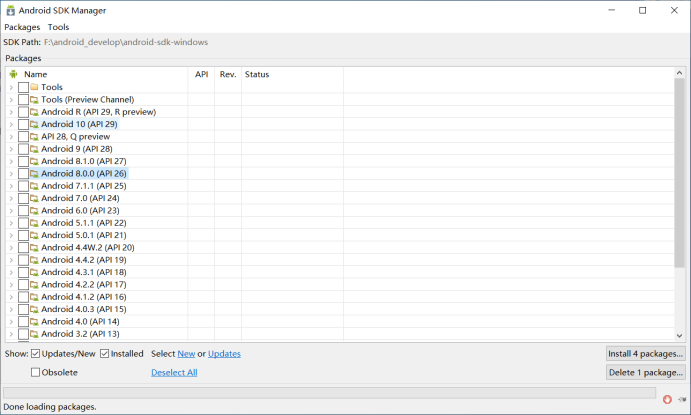Expand the API 28, Q preview node

point(11,137)
